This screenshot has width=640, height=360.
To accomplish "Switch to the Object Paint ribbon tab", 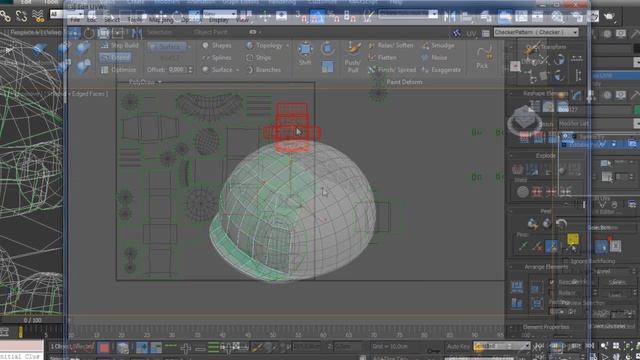I will tap(210, 32).
